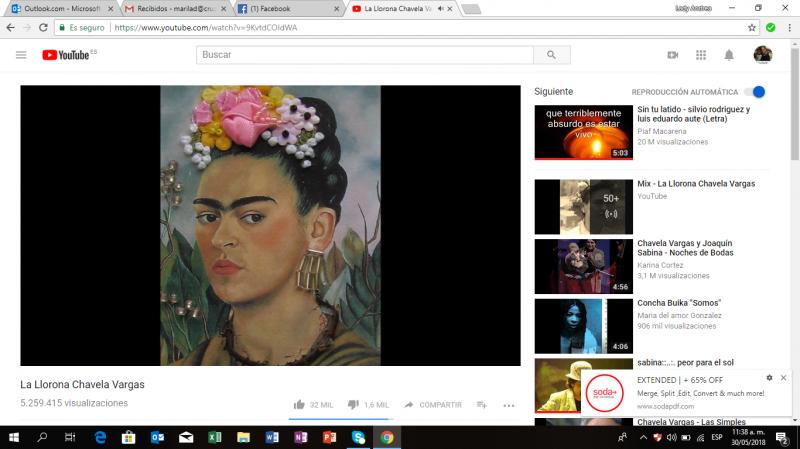Image resolution: width=800 pixels, height=449 pixels.
Task: Close the Facebook tab
Action: click(336, 9)
